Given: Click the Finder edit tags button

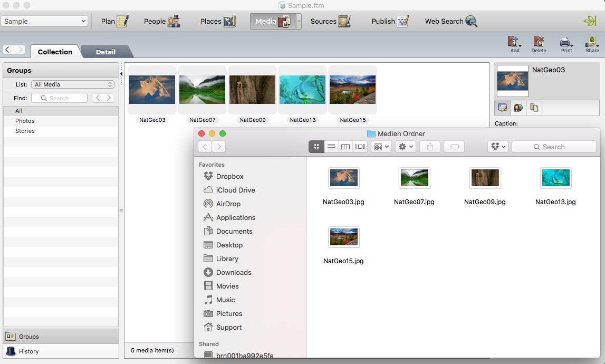Looking at the screenshot, I should [454, 147].
